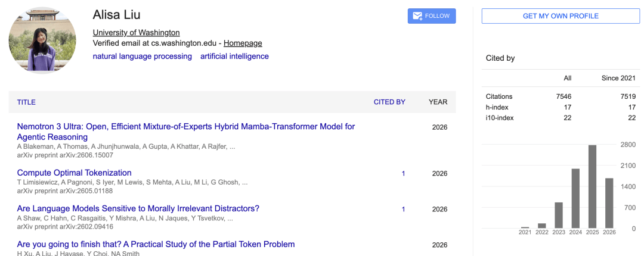Select the natural language processing interest tag

142,56
